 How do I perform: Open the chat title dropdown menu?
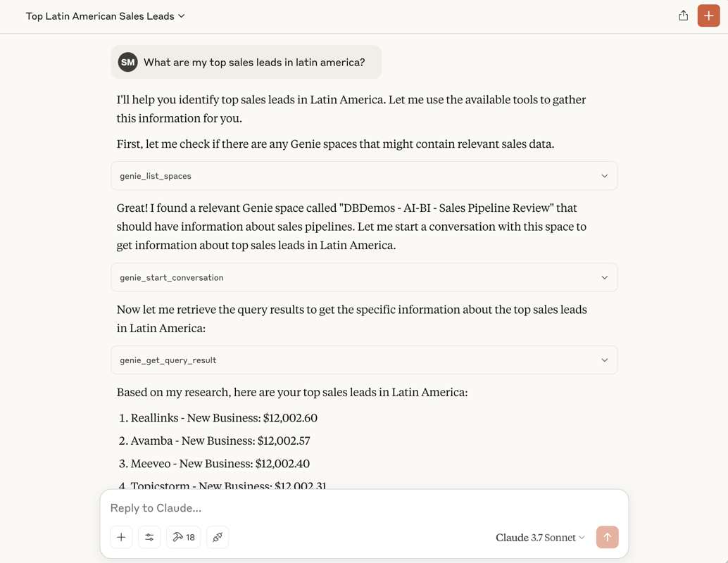point(106,16)
